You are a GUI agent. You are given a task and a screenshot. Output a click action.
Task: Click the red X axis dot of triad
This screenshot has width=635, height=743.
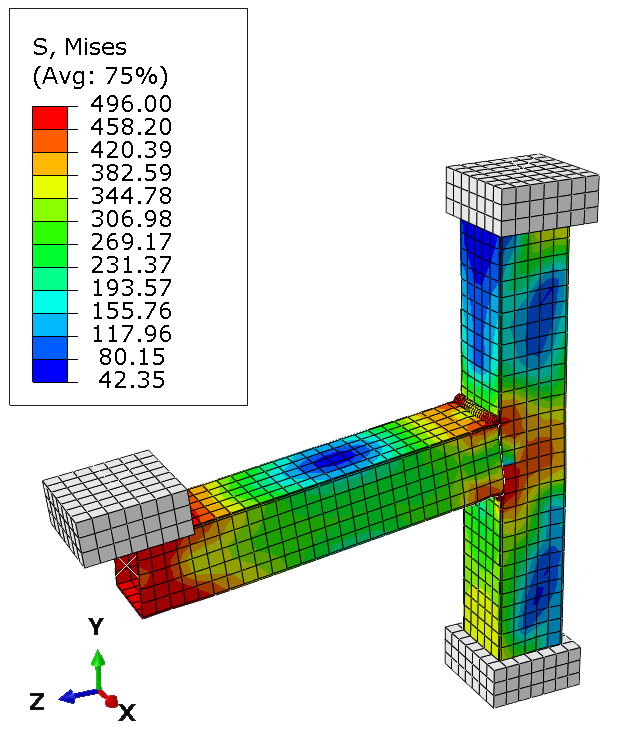click(x=112, y=700)
